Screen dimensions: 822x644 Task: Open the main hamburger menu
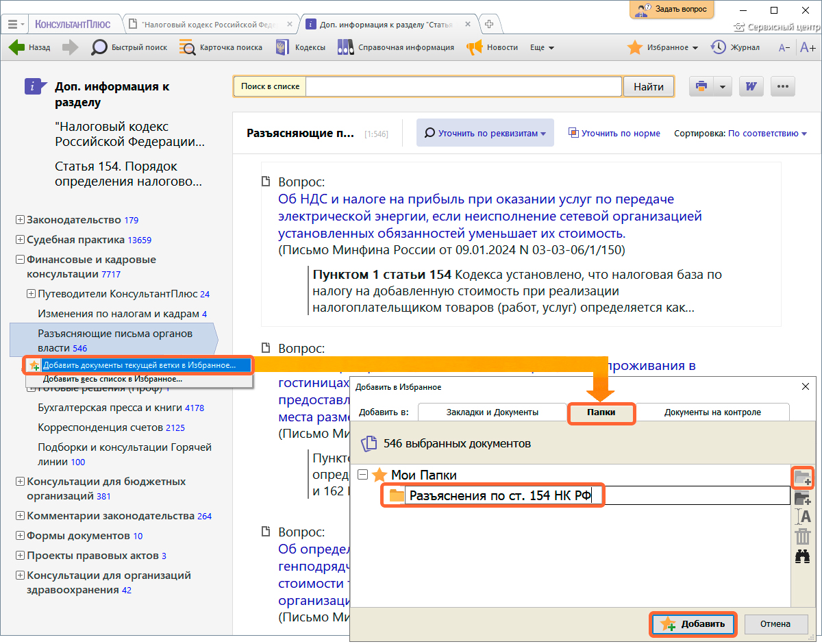[x=15, y=23]
